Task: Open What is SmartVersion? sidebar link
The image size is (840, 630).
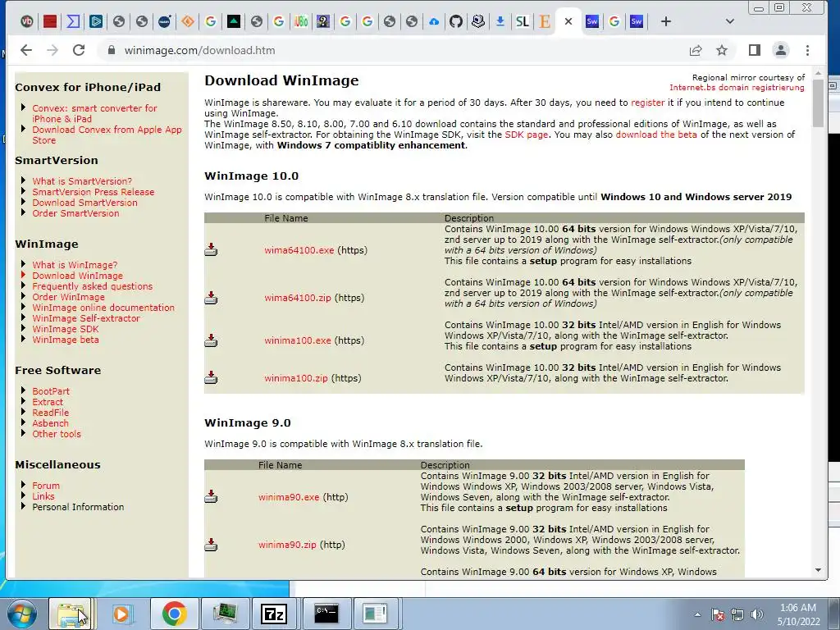Action: [82, 181]
